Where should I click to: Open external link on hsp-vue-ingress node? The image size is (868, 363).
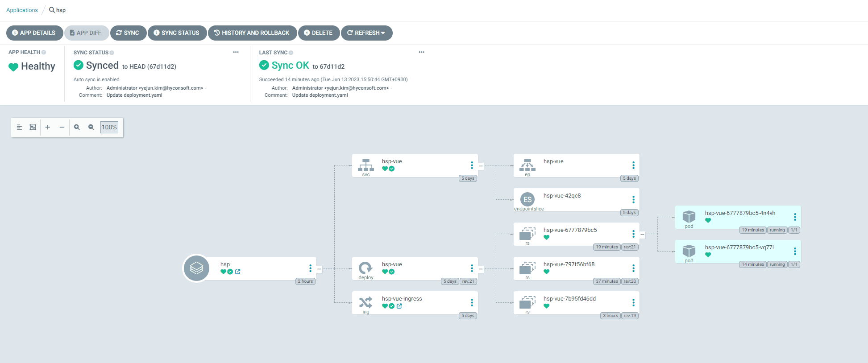399,306
